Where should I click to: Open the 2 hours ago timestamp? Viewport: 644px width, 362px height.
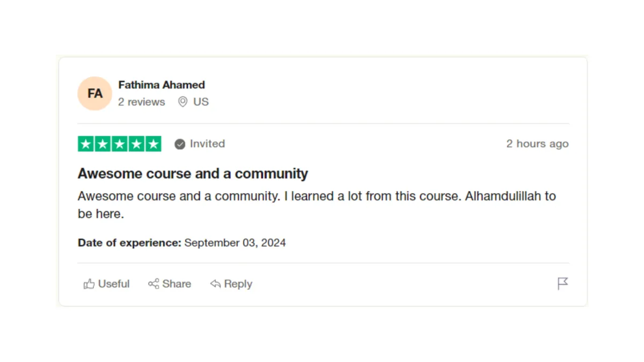537,144
